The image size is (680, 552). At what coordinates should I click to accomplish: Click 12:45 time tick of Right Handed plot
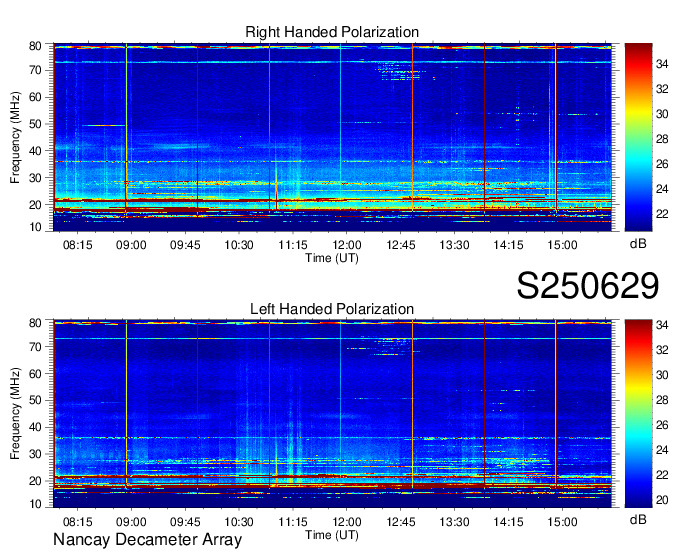(401, 245)
